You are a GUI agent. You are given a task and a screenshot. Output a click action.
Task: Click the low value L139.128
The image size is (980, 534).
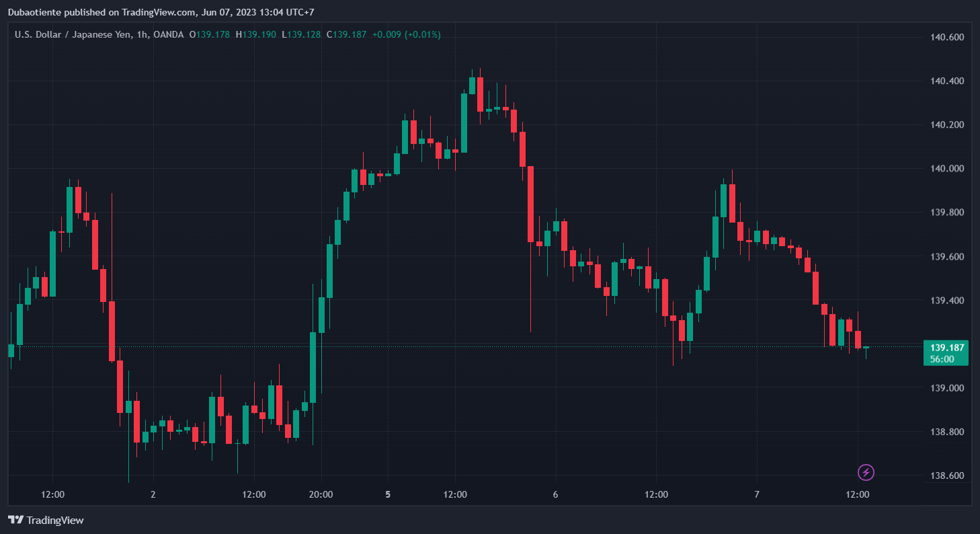pyautogui.click(x=301, y=34)
